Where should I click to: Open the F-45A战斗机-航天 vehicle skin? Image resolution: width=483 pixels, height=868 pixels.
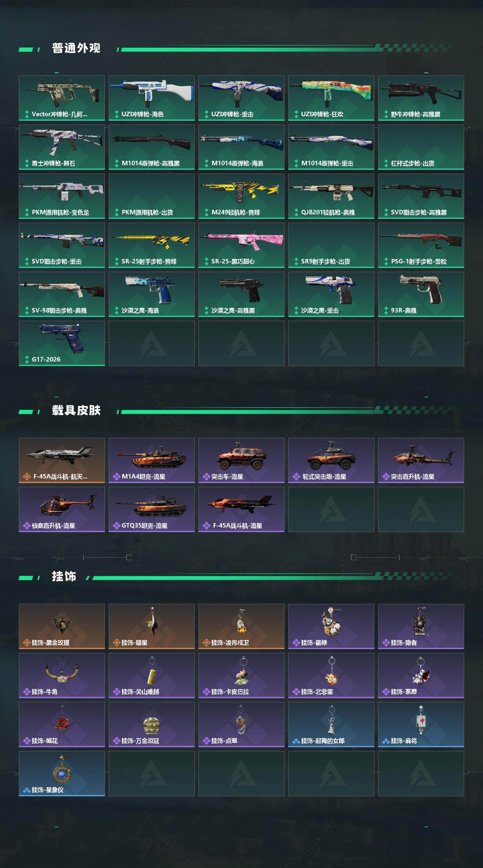point(62,460)
